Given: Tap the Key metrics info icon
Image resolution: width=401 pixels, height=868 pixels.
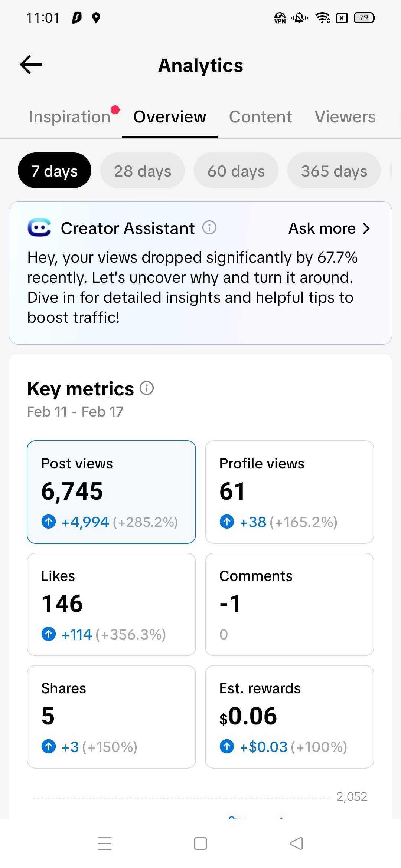Looking at the screenshot, I should point(147,388).
